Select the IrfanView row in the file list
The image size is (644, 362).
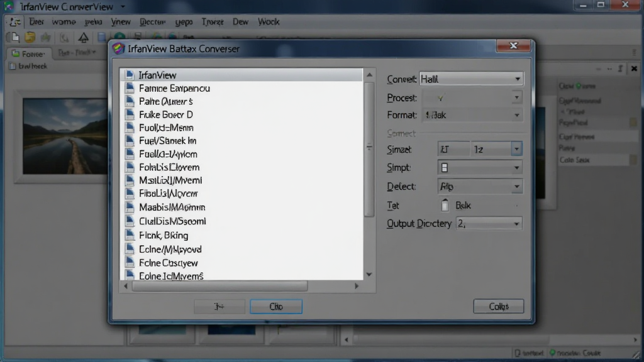tap(241, 75)
